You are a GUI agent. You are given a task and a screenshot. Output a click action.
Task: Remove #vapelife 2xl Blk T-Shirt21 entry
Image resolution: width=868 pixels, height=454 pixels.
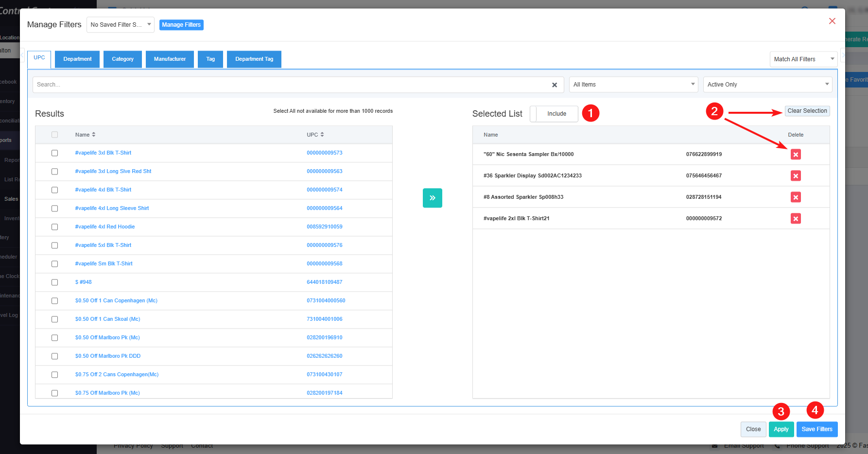coord(795,219)
